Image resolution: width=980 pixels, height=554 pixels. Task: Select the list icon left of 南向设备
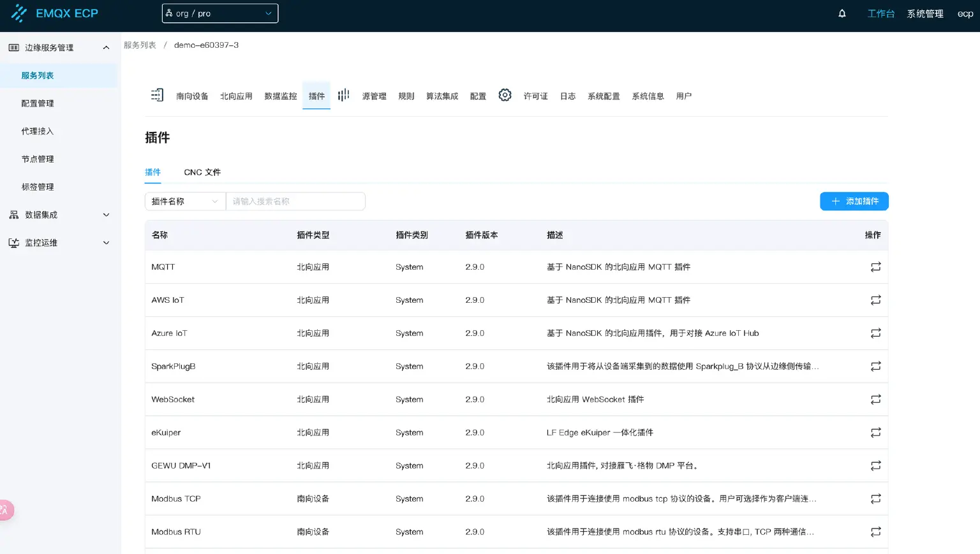pos(157,94)
